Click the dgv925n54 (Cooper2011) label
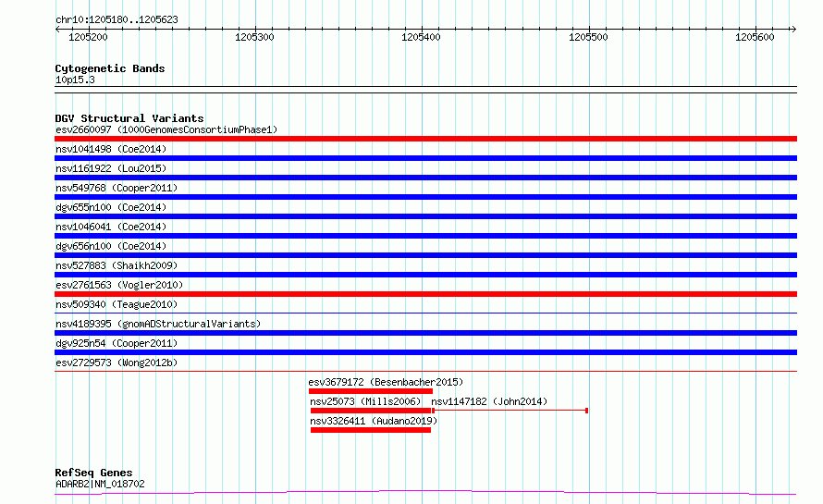 pyautogui.click(x=117, y=343)
